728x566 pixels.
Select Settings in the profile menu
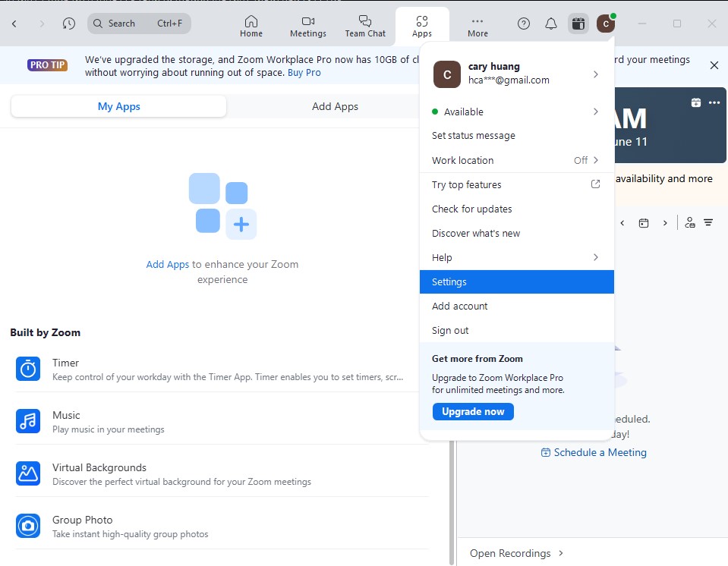516,281
